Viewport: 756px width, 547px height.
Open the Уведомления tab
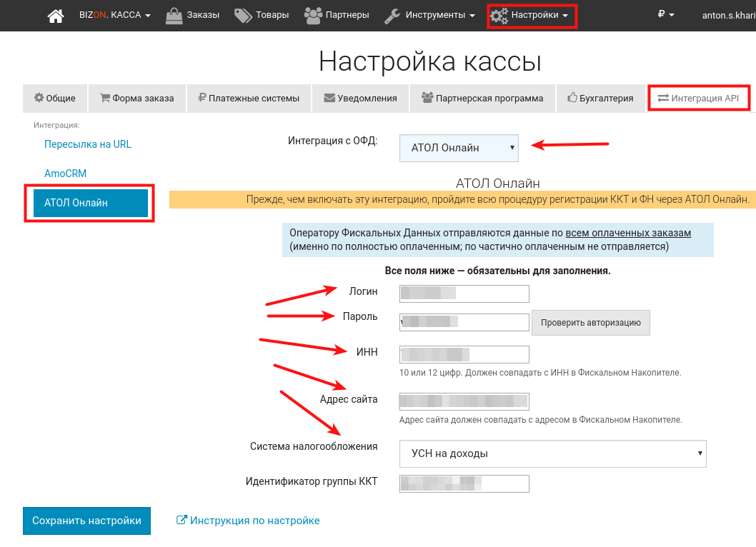(360, 99)
